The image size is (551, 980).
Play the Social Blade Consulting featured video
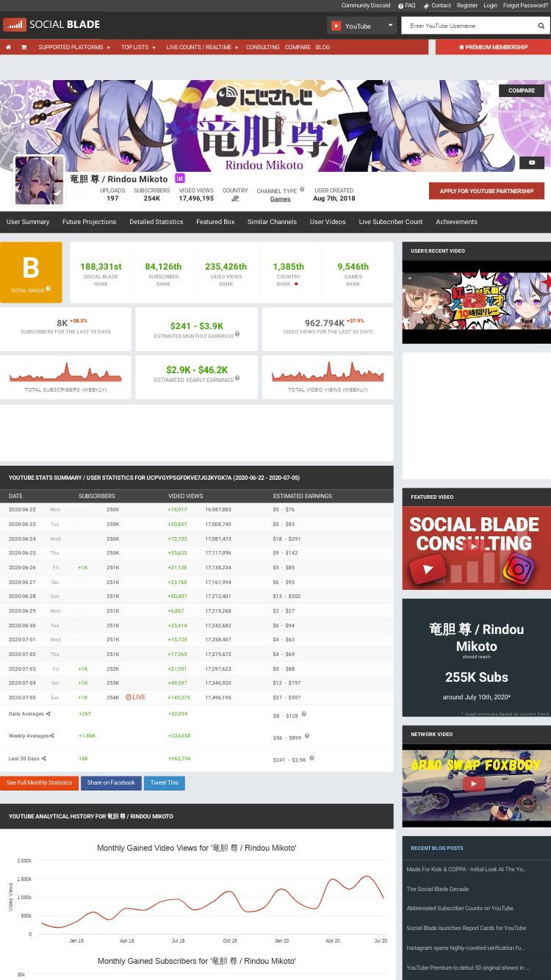pyautogui.click(x=476, y=547)
